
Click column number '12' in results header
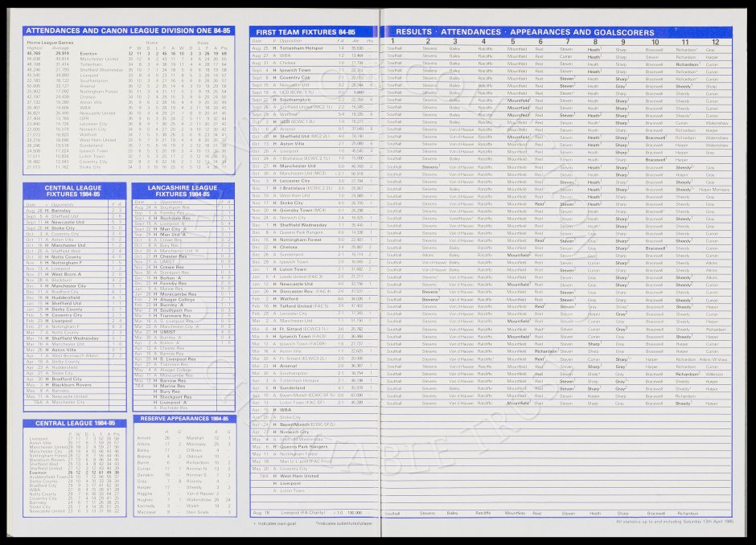pyautogui.click(x=715, y=42)
